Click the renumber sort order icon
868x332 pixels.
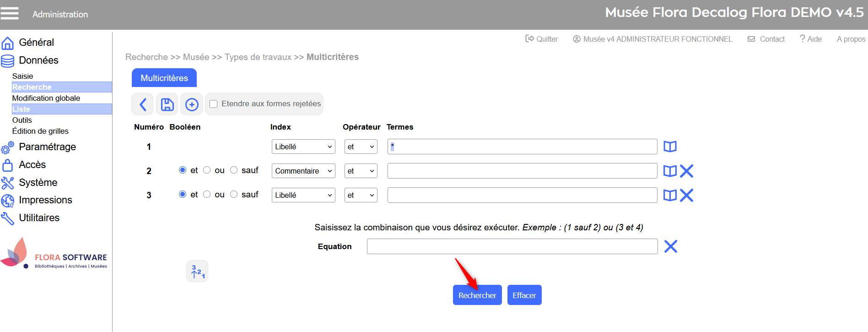(197, 271)
